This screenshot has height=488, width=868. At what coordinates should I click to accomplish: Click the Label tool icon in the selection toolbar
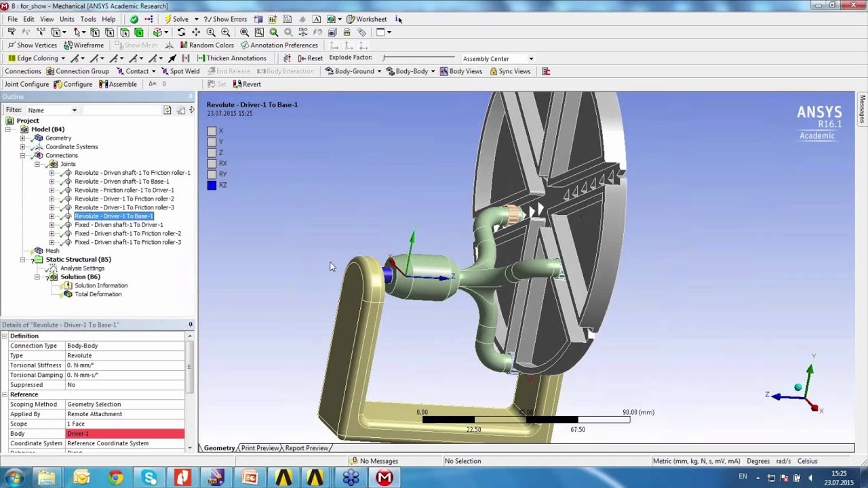click(12, 32)
